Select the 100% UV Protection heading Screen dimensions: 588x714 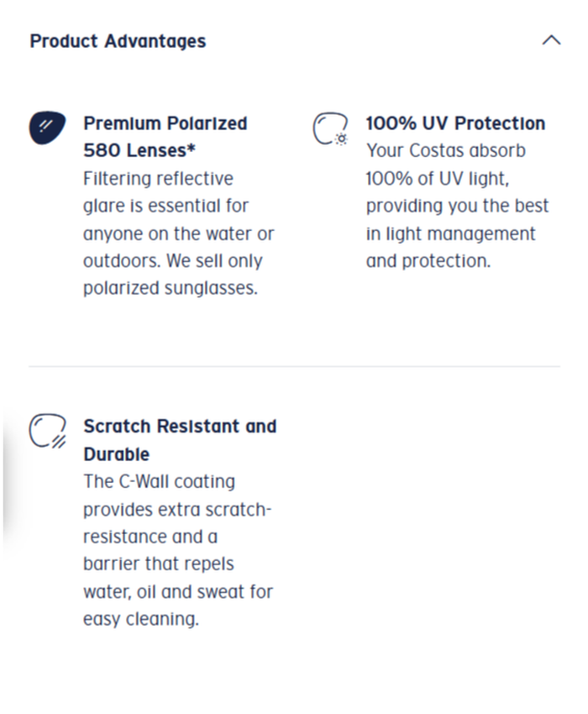click(455, 123)
